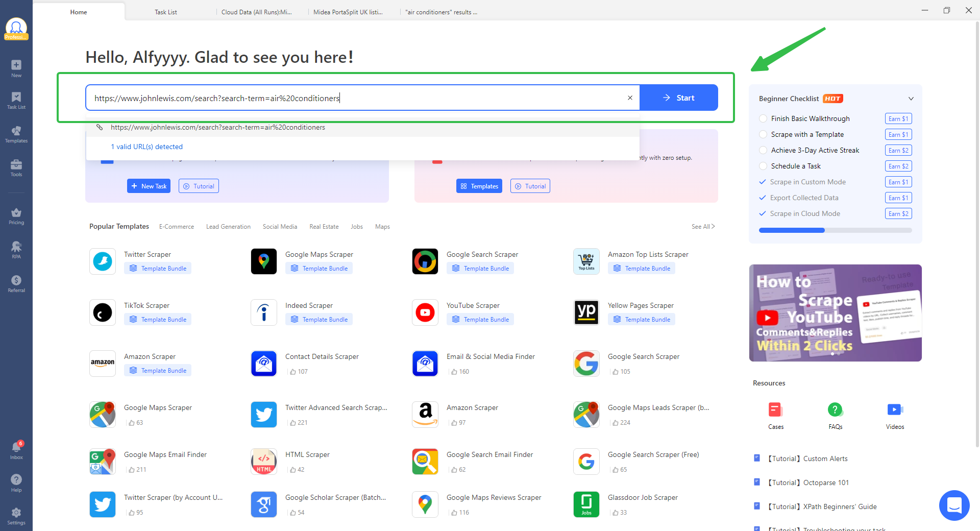Open the Cases resource icon
The height and width of the screenshot is (531, 980).
pos(776,409)
